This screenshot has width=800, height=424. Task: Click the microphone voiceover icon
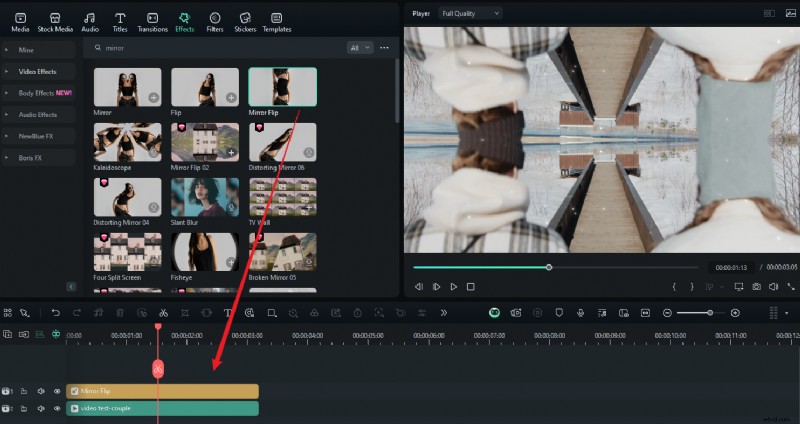(x=580, y=313)
